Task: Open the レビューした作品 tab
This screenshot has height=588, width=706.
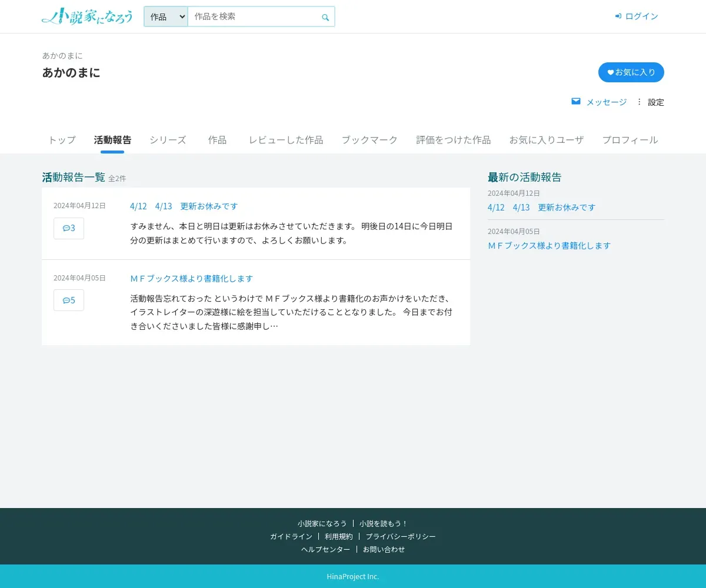Action: (x=285, y=140)
